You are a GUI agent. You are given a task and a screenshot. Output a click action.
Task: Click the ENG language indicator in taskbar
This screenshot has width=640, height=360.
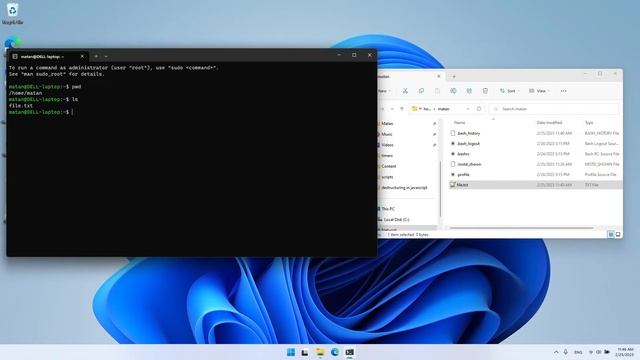coord(578,352)
